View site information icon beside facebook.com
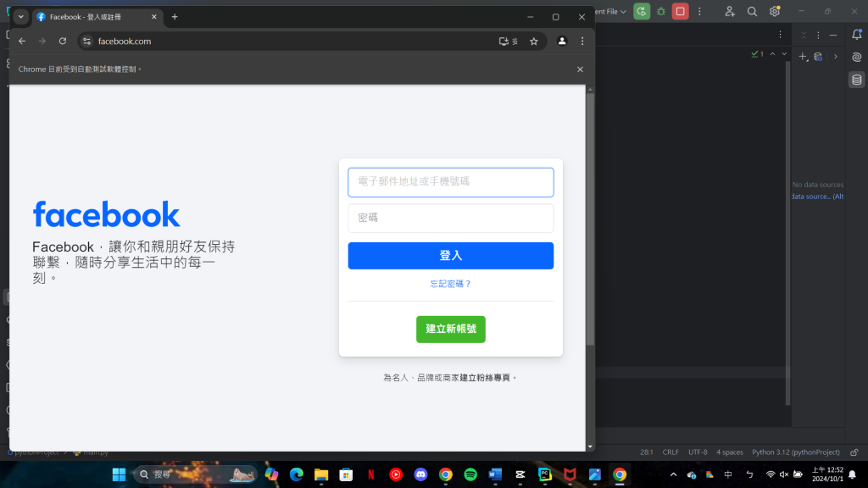 pos(87,41)
